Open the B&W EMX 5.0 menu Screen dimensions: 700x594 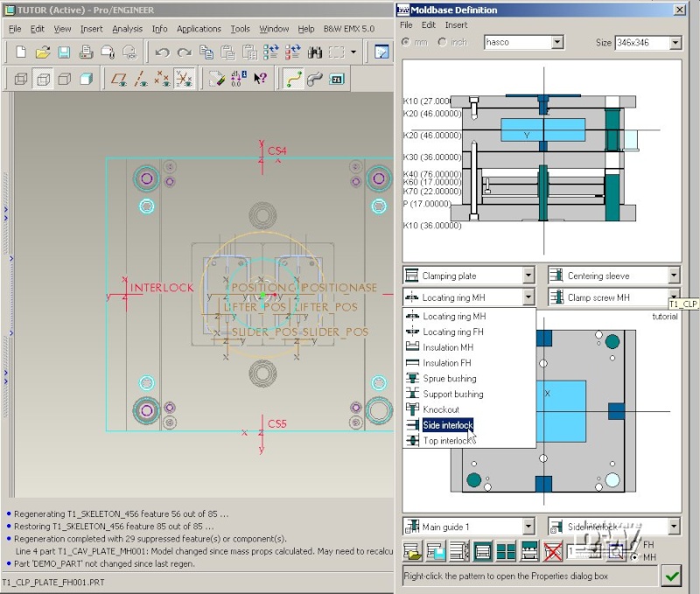coord(348,29)
